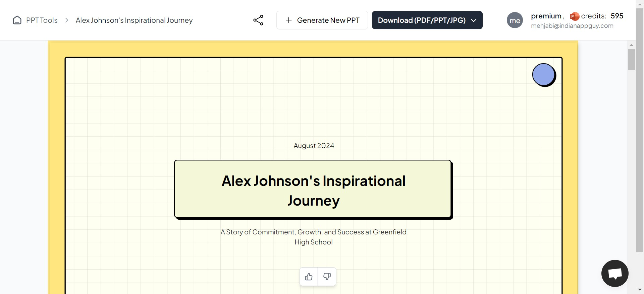Viewport: 644px width, 294px height.
Task: Click the thumbs down icon
Action: [x=327, y=277]
